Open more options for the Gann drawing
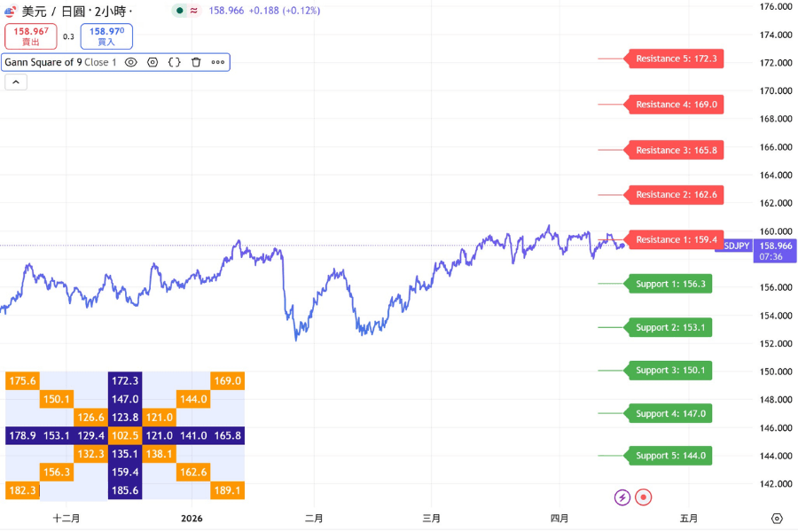Viewport: 798px width, 532px height. pos(218,62)
